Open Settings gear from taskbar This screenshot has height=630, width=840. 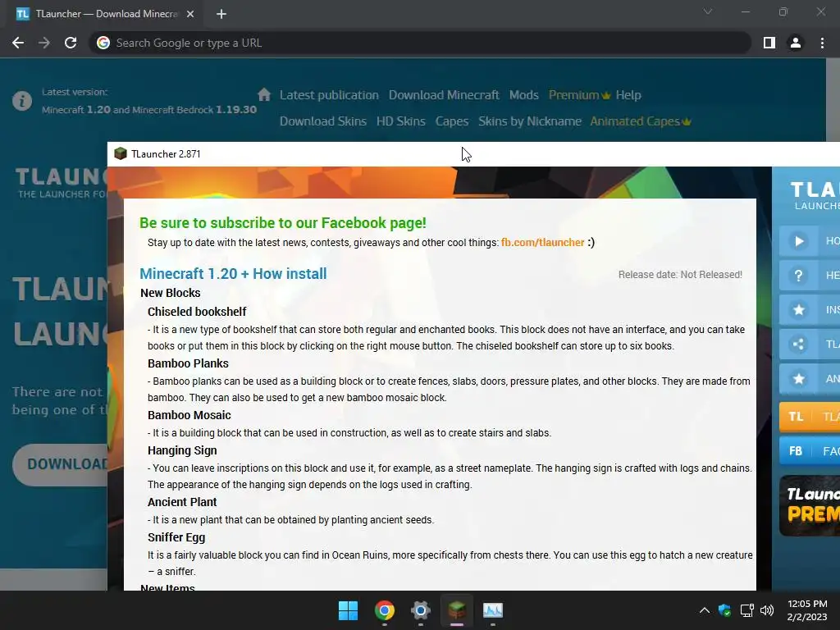421,610
